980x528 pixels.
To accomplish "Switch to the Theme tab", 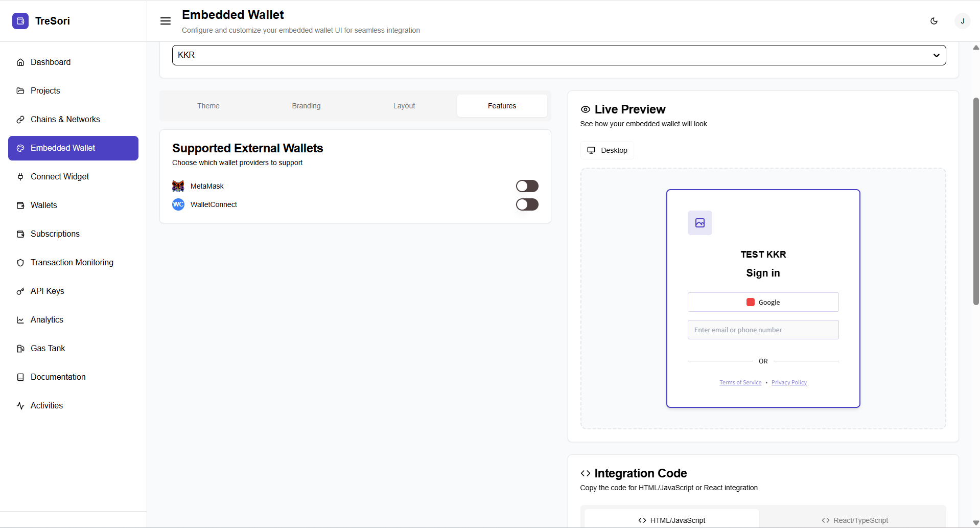I will pos(208,106).
